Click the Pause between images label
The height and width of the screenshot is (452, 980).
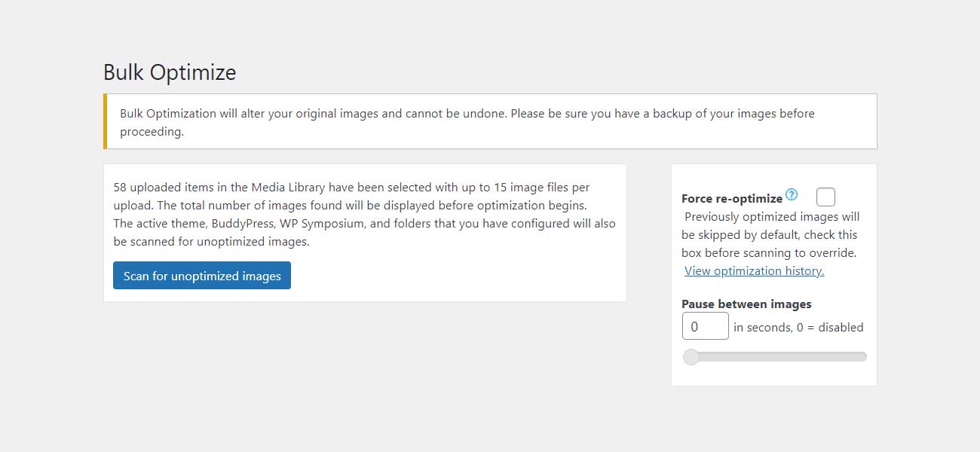click(746, 304)
